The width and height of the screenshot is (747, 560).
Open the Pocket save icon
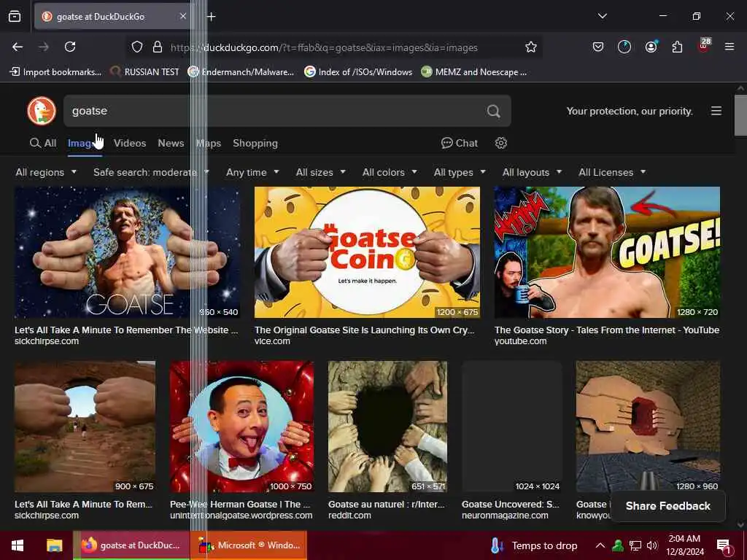point(598,47)
